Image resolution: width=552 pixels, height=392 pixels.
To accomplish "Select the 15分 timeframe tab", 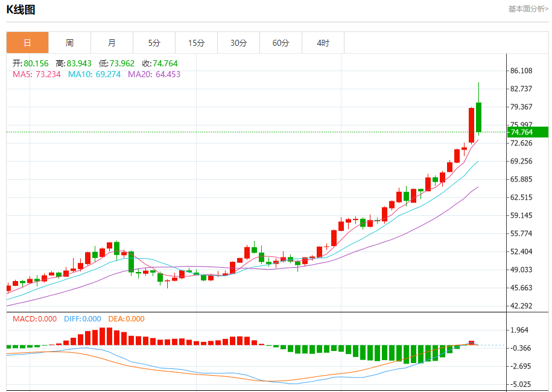I will [196, 43].
